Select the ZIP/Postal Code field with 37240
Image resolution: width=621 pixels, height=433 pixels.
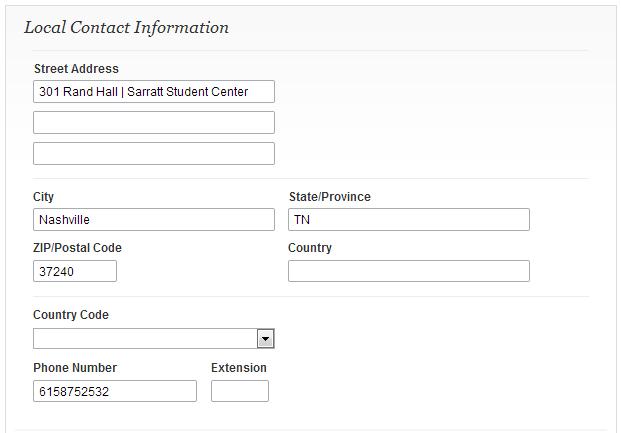75,271
